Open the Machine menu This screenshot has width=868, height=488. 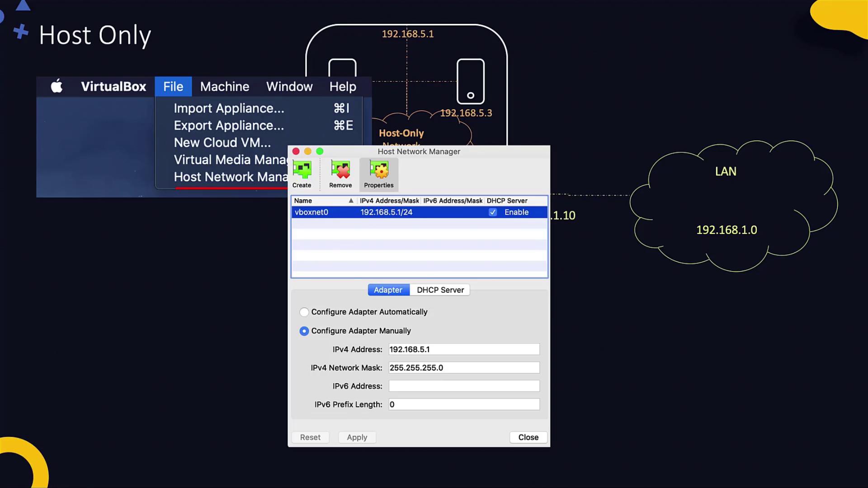(225, 86)
